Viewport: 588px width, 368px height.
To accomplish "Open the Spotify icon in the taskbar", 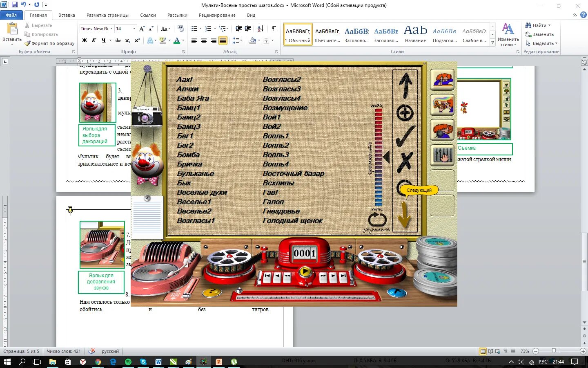I will 128,362.
